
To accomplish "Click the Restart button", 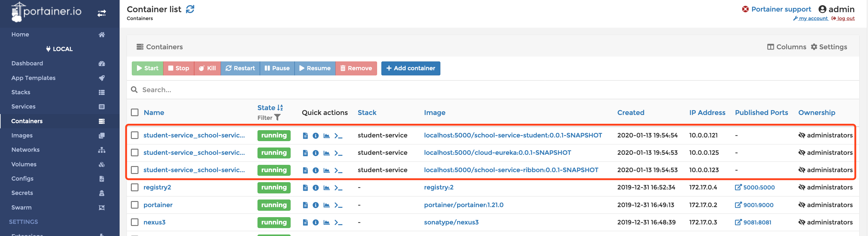I will (240, 68).
